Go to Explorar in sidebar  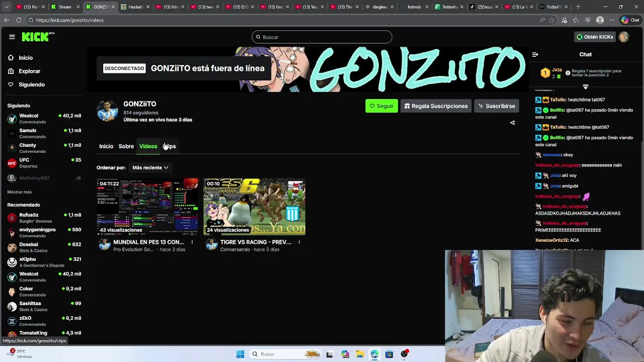point(29,71)
